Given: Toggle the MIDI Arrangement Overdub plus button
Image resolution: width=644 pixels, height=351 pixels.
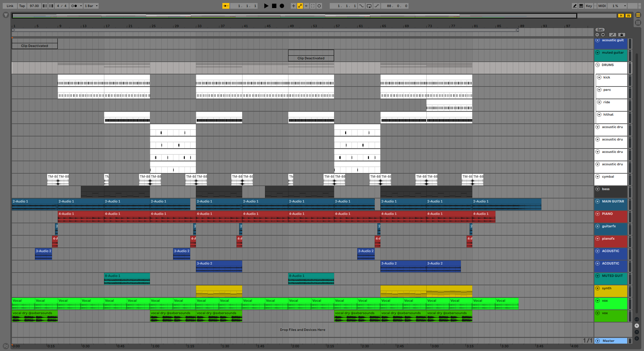Looking at the screenshot, I should [x=293, y=6].
